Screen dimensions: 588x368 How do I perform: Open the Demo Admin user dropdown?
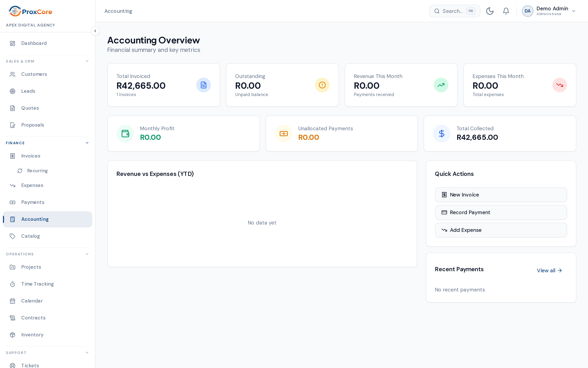pos(549,11)
